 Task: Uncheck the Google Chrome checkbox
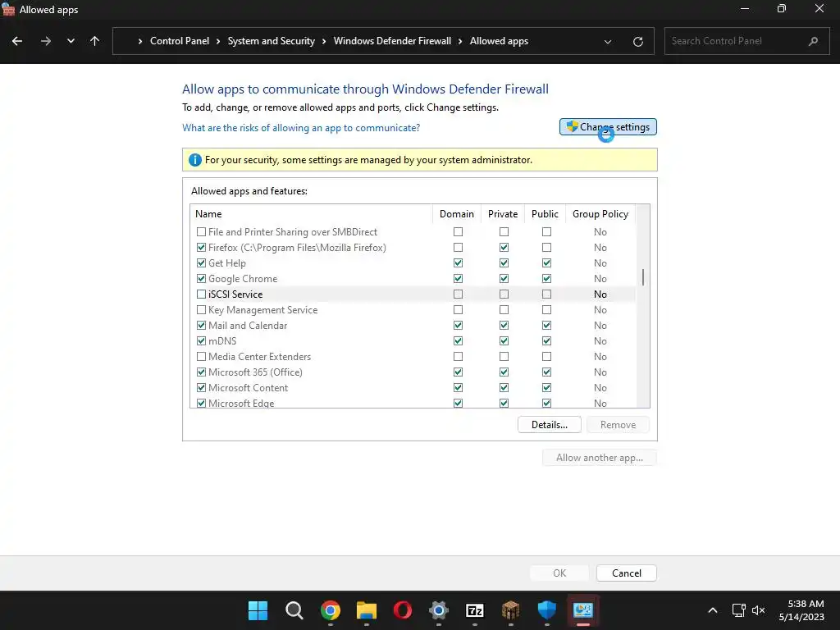[202, 279]
